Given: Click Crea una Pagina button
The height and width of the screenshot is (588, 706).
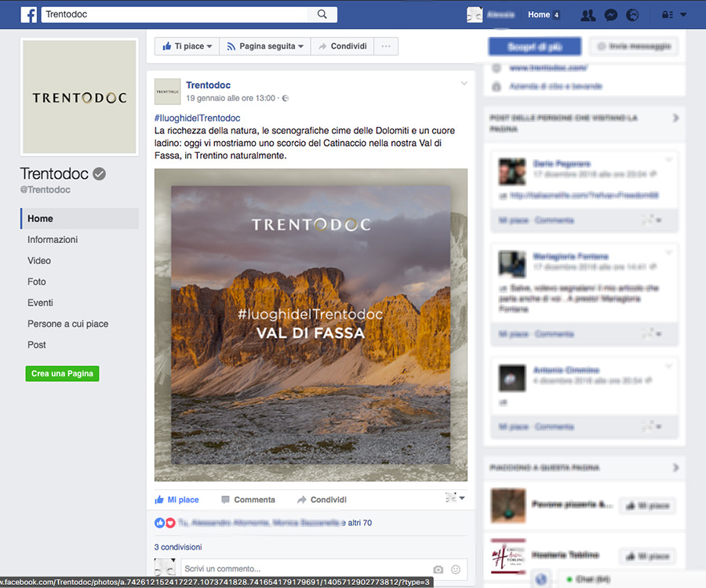Looking at the screenshot, I should pos(62,373).
